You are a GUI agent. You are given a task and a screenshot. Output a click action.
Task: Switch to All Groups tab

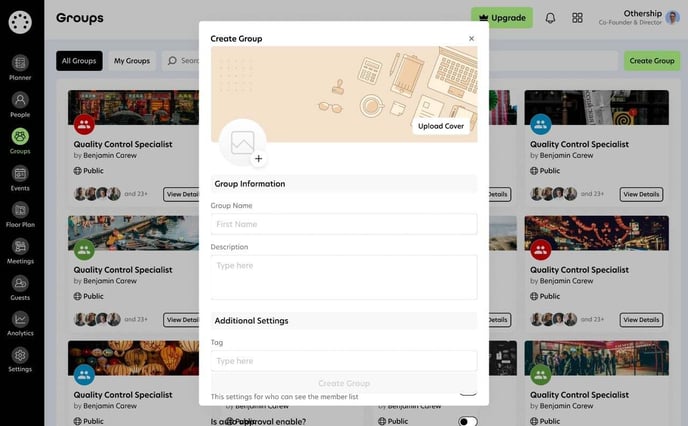(79, 61)
